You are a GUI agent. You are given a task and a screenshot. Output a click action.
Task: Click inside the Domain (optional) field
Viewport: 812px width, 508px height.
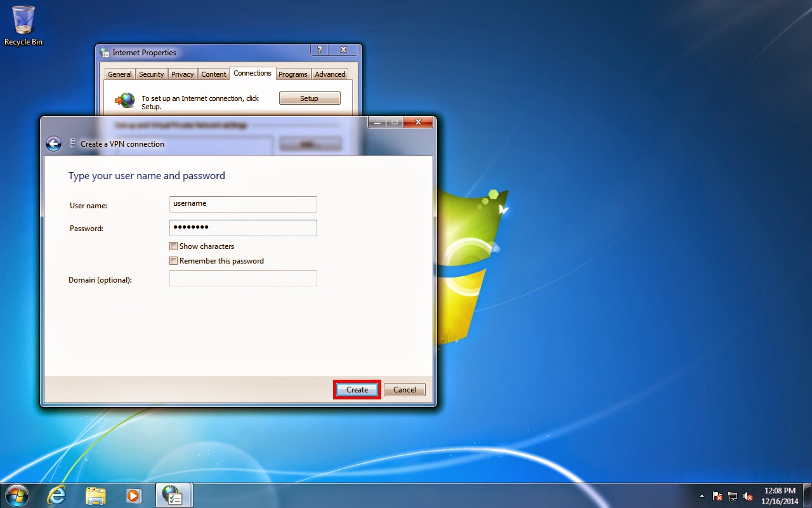[243, 277]
